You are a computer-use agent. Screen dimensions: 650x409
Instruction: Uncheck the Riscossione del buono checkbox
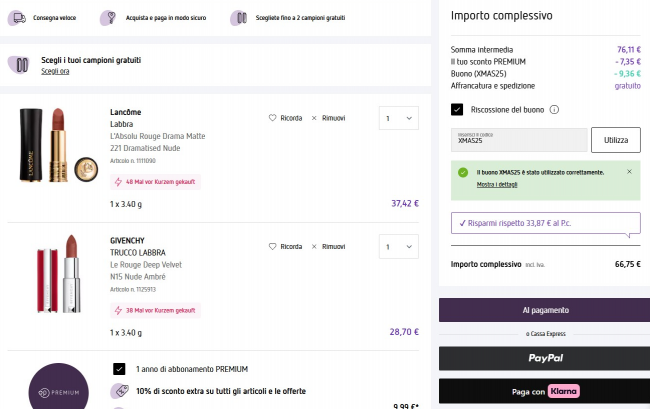coord(457,110)
